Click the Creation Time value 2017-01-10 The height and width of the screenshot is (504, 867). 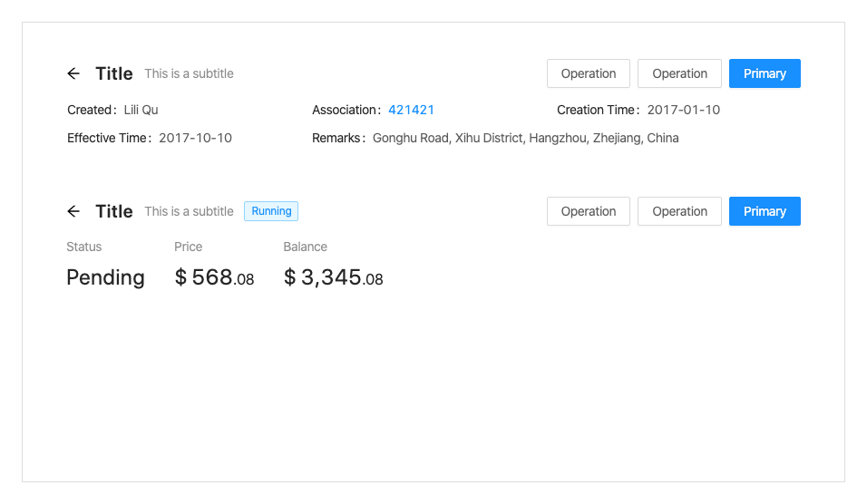pyautogui.click(x=684, y=110)
